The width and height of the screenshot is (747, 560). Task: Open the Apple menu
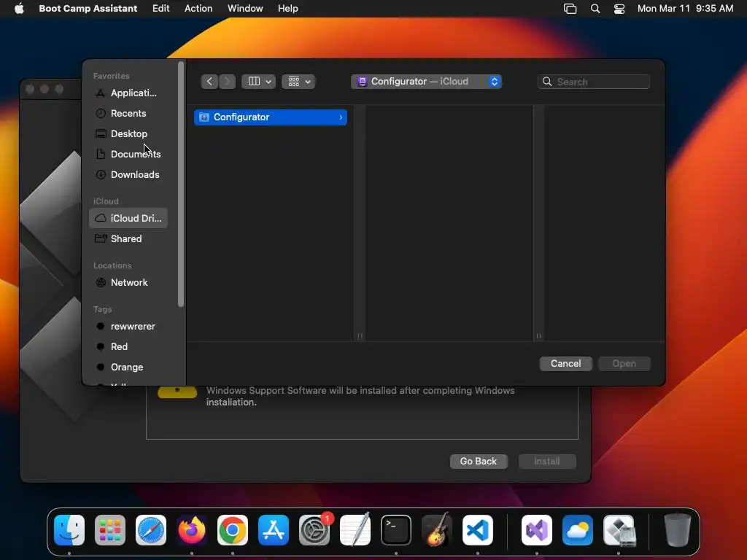pyautogui.click(x=19, y=8)
